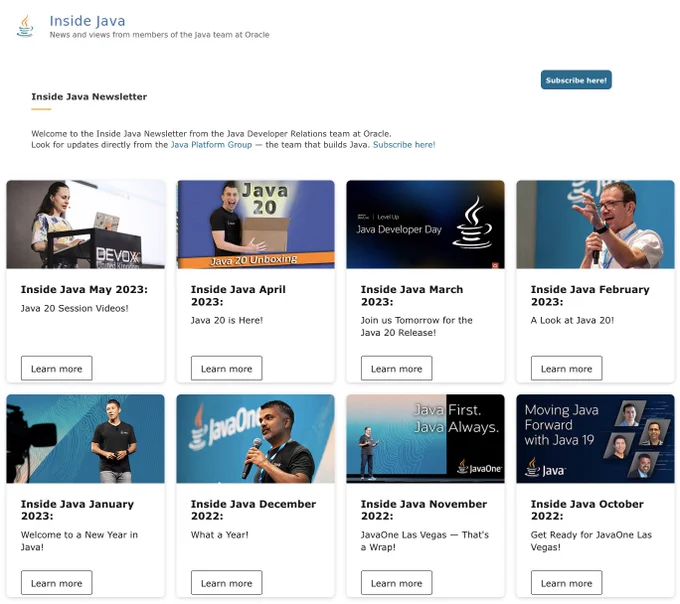The image size is (680, 604).
Task: Click Learn more under Inside Java October 2022
Action: coord(567,583)
